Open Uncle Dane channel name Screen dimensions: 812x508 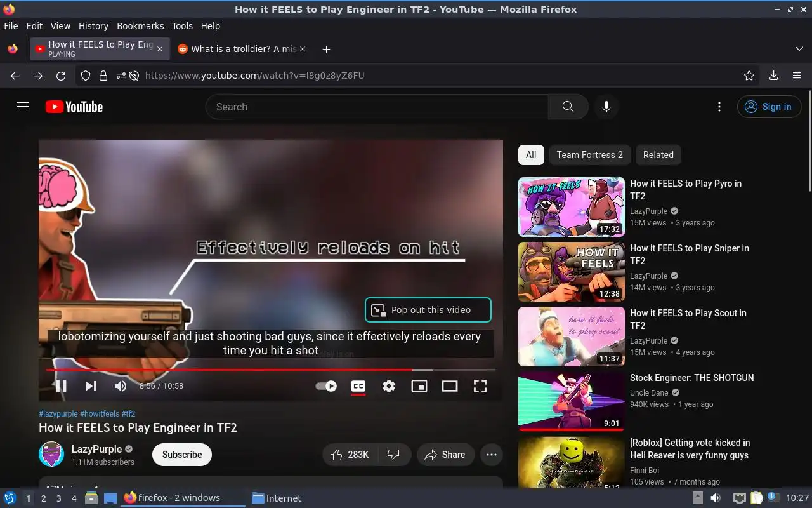(649, 393)
